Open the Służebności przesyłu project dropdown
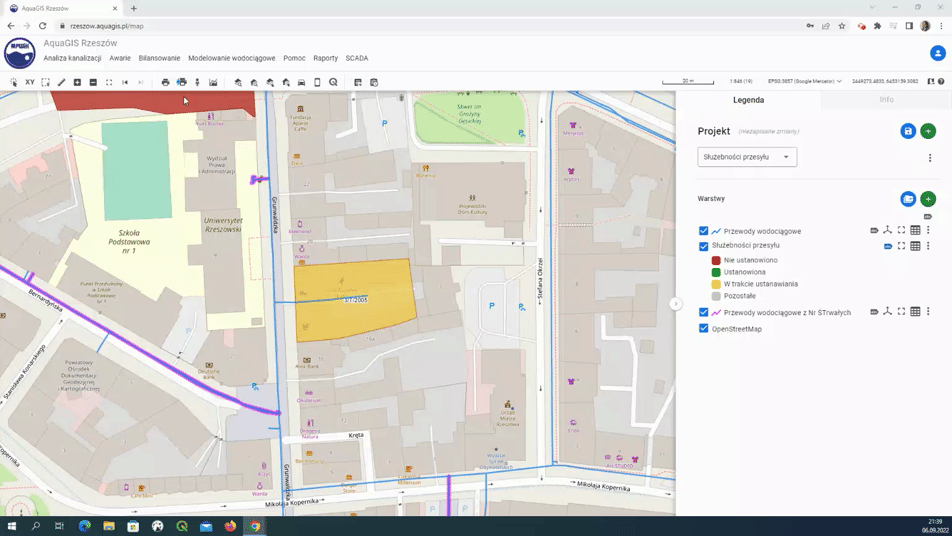This screenshot has height=536, width=952. pyautogui.click(x=747, y=157)
